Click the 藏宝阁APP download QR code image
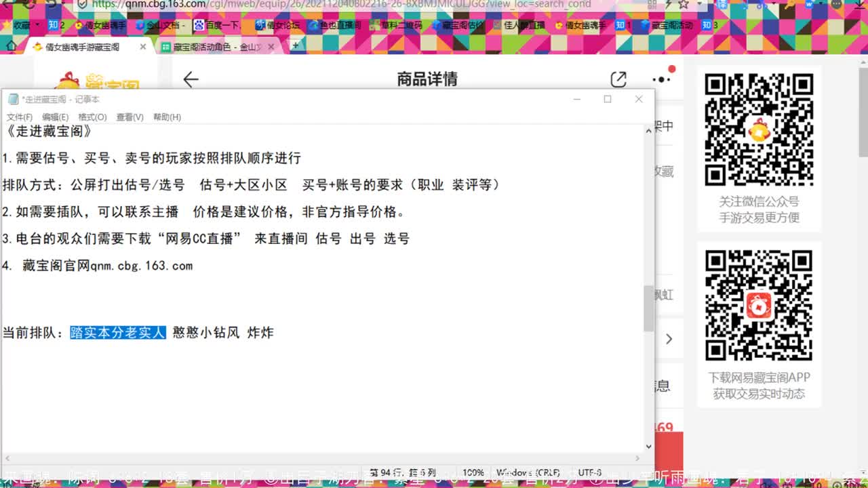The image size is (868, 488). click(759, 305)
